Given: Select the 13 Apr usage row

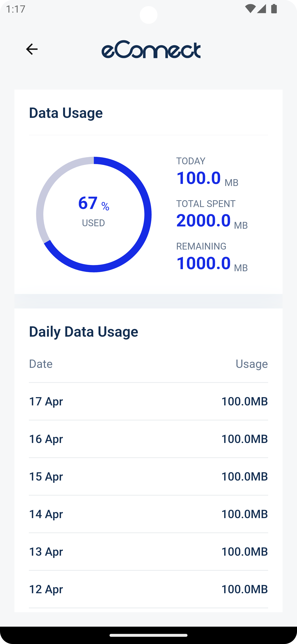Looking at the screenshot, I should point(148,552).
